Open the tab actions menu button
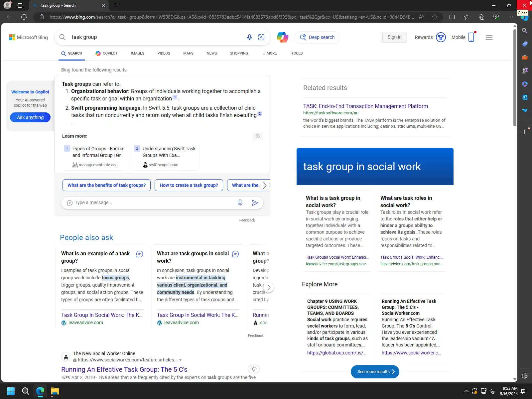Screen dimensions: 532x399 [x=20, y=5]
